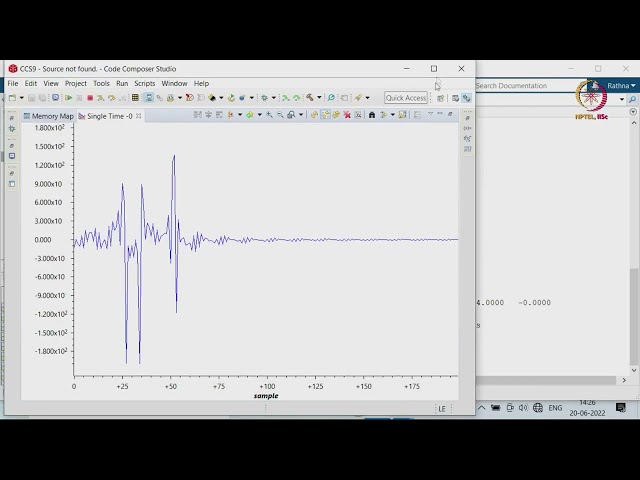640x480 pixels.
Task: Expand the zoom reset dropdown in graph toolbar
Action: pos(301,115)
